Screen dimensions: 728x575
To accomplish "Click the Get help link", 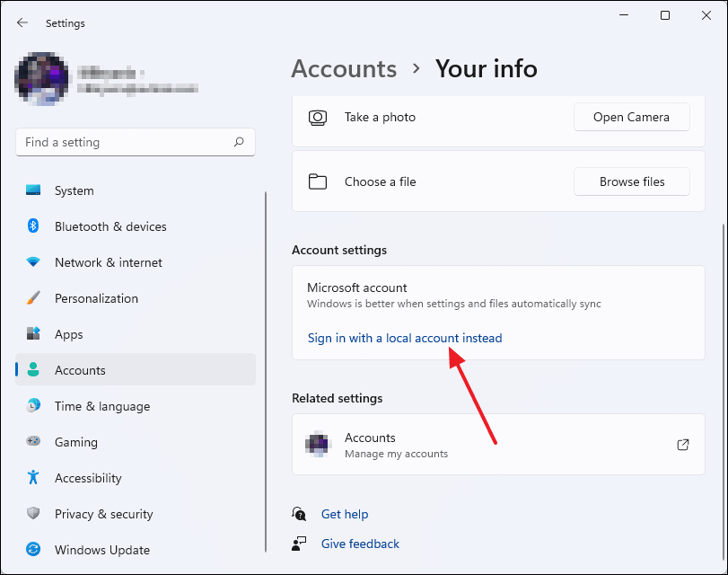I will click(345, 514).
